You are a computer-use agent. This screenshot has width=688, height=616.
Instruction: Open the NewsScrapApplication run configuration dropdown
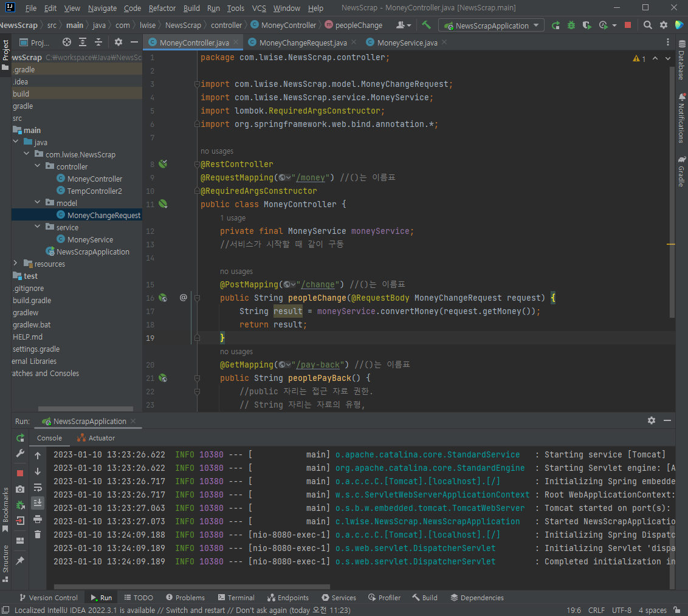tap(492, 26)
